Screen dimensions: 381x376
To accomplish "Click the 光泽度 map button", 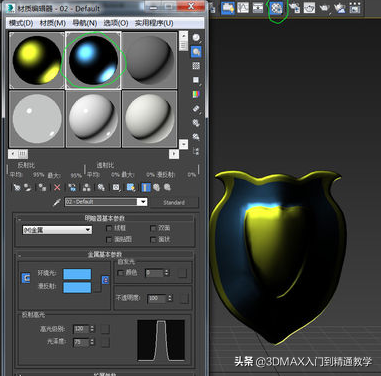I will click(x=105, y=342).
